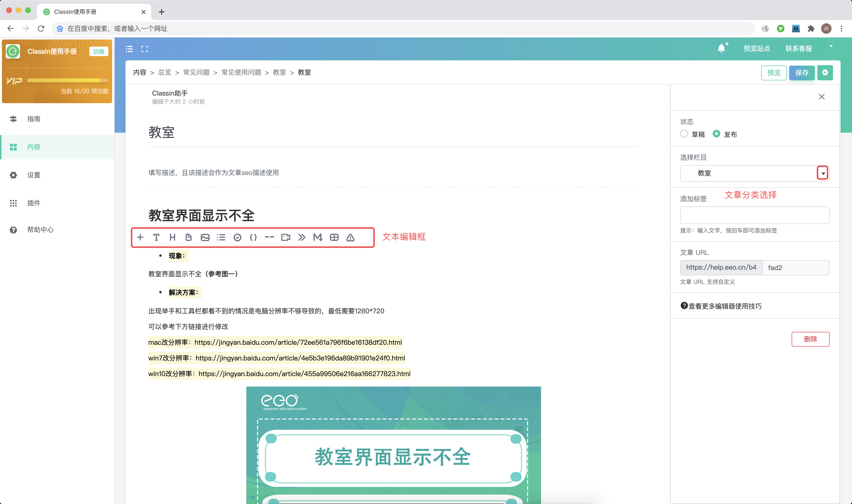Open notifications bell icon
This screenshot has height=504, width=852.
click(x=721, y=48)
